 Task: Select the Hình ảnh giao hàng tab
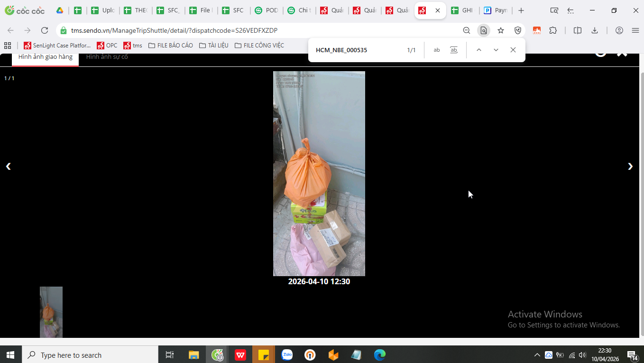pos(46,57)
